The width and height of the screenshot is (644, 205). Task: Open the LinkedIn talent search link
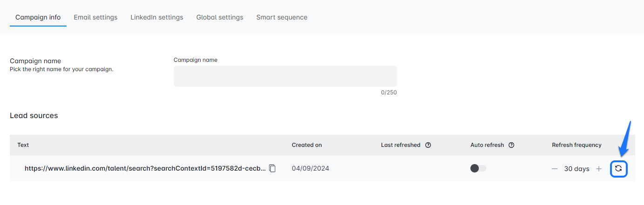145,168
